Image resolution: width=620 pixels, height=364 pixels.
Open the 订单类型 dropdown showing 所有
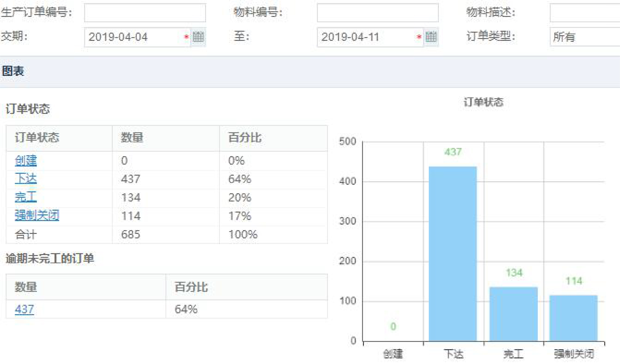click(x=585, y=37)
